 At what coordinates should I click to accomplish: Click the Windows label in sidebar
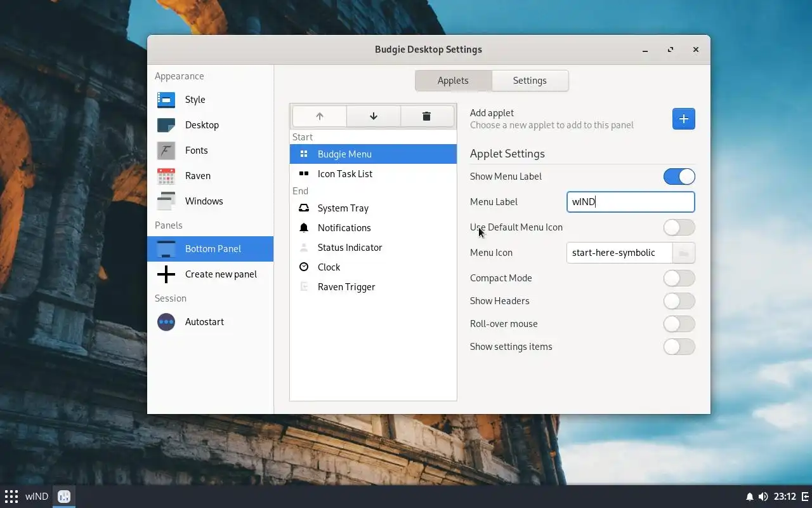point(204,201)
